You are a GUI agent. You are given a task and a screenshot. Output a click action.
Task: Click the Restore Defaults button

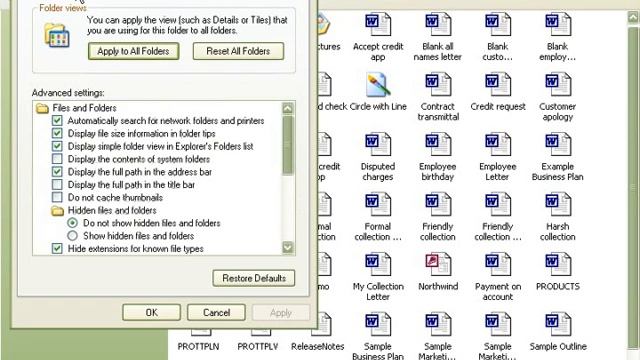[254, 278]
